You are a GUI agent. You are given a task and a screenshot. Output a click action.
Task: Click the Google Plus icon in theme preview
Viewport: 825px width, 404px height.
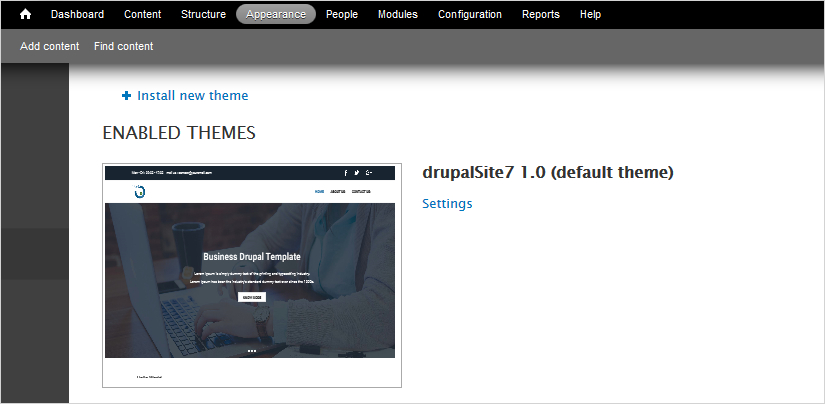coord(369,173)
